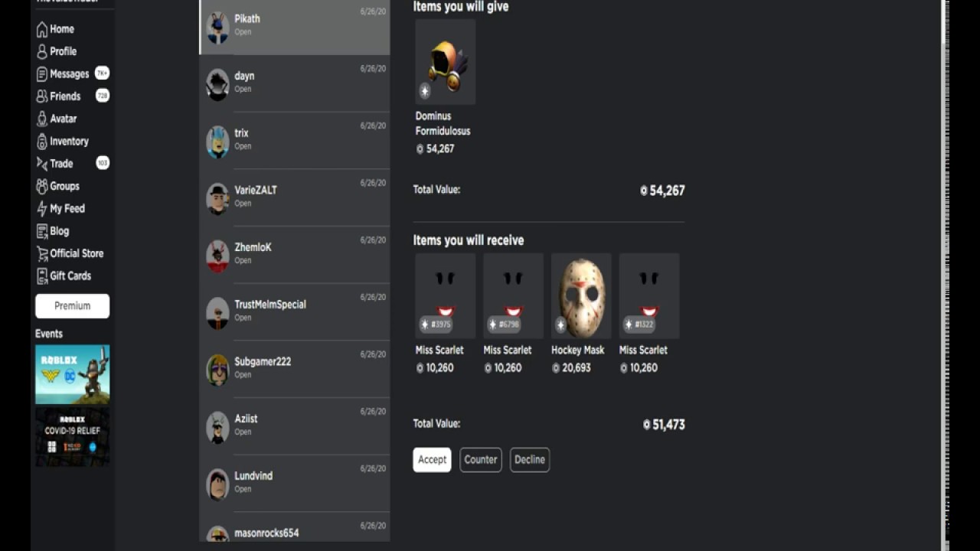This screenshot has height=551, width=980.
Task: Go to Blog in the sidebar
Action: [53, 231]
